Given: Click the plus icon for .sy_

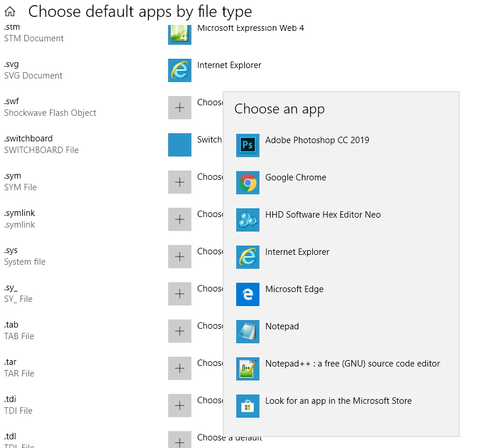Looking at the screenshot, I should coord(180,294).
